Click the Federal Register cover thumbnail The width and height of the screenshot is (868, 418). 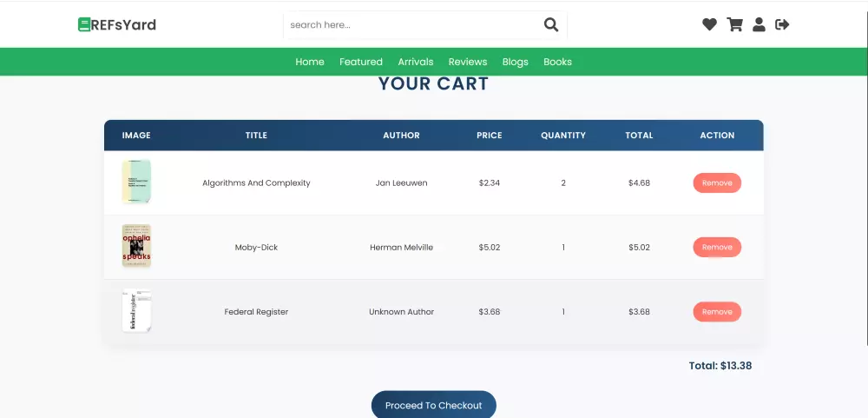click(x=136, y=311)
